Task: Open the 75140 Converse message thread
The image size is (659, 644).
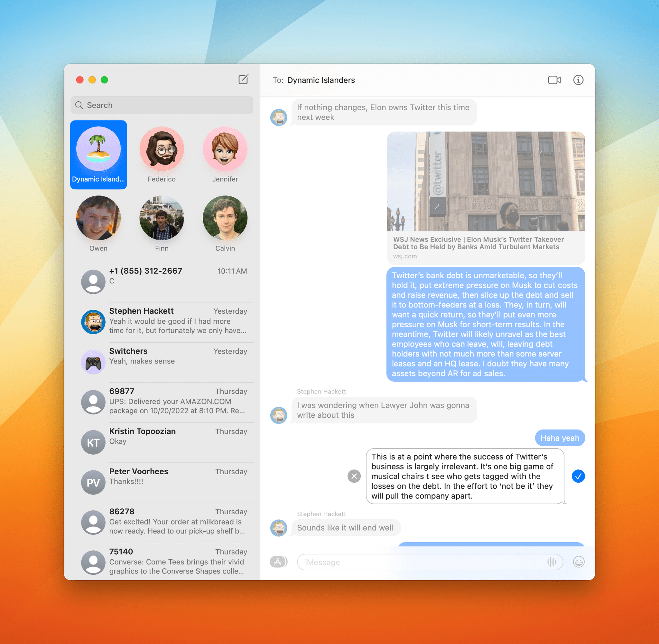Action: tap(162, 562)
